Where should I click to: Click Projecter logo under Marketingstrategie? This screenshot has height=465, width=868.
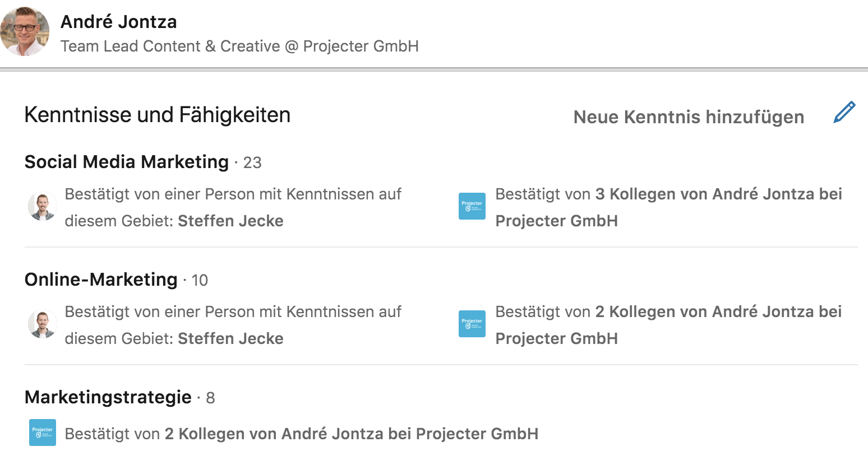pos(43,433)
